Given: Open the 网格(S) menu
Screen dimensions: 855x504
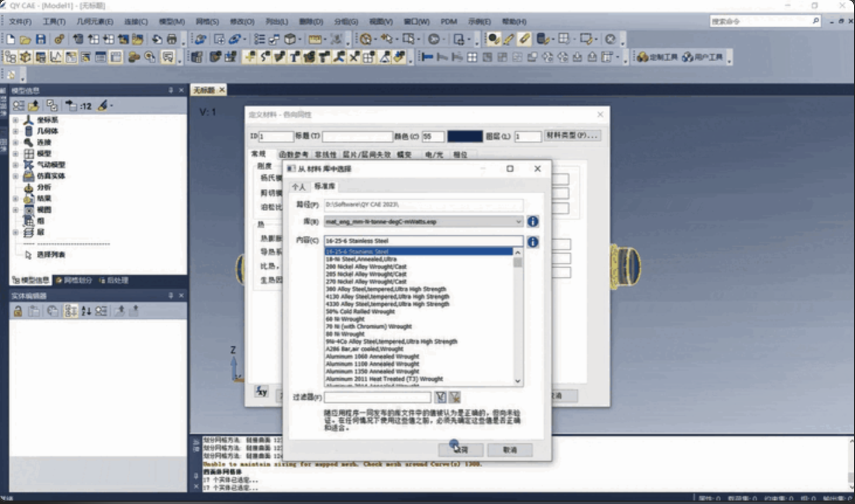Looking at the screenshot, I should (207, 21).
